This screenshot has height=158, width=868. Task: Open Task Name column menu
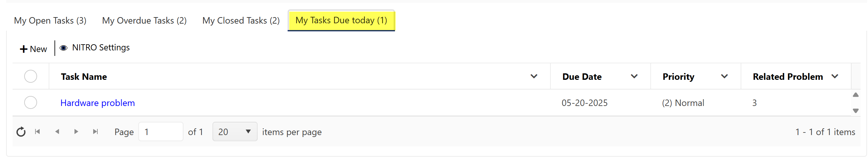click(534, 76)
